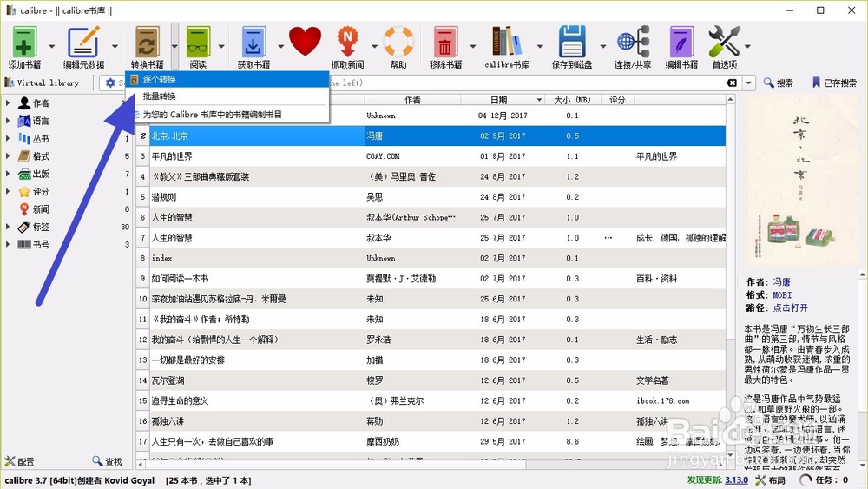Open dropdown arrow next to Edit metadata
868x489 pixels.
(x=115, y=47)
